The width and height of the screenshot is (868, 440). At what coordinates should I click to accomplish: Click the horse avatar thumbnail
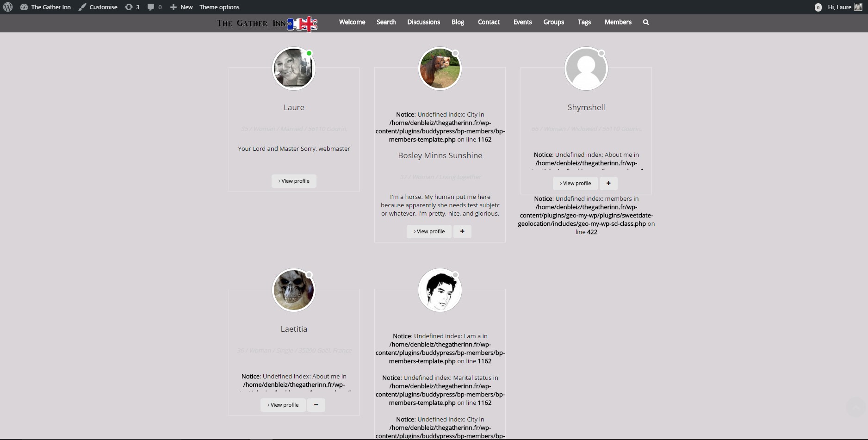[x=440, y=68]
